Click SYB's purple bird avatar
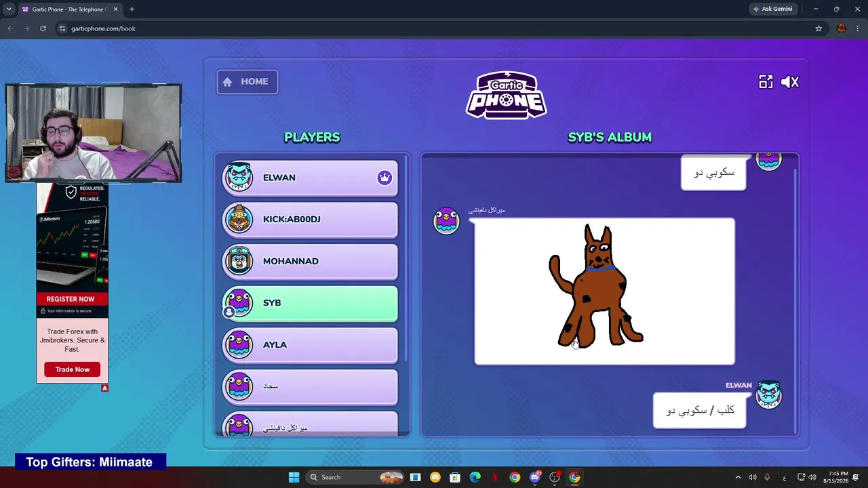The width and height of the screenshot is (868, 488). click(239, 303)
